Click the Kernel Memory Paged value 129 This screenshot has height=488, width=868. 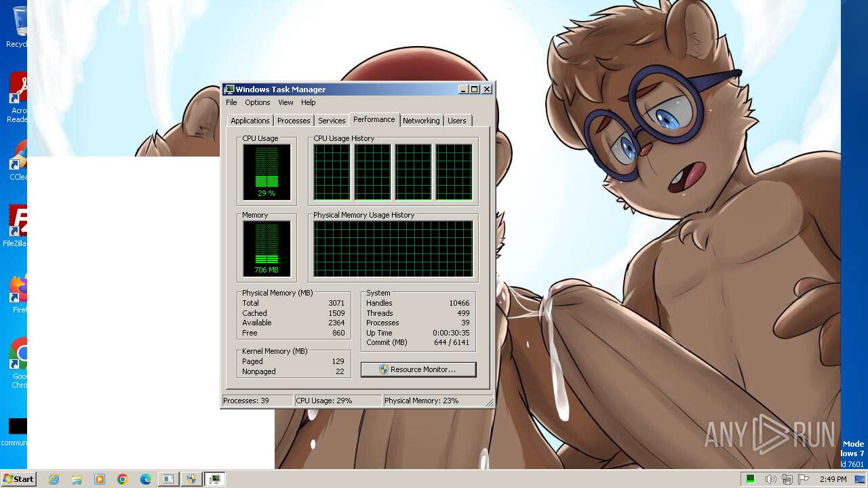(338, 361)
